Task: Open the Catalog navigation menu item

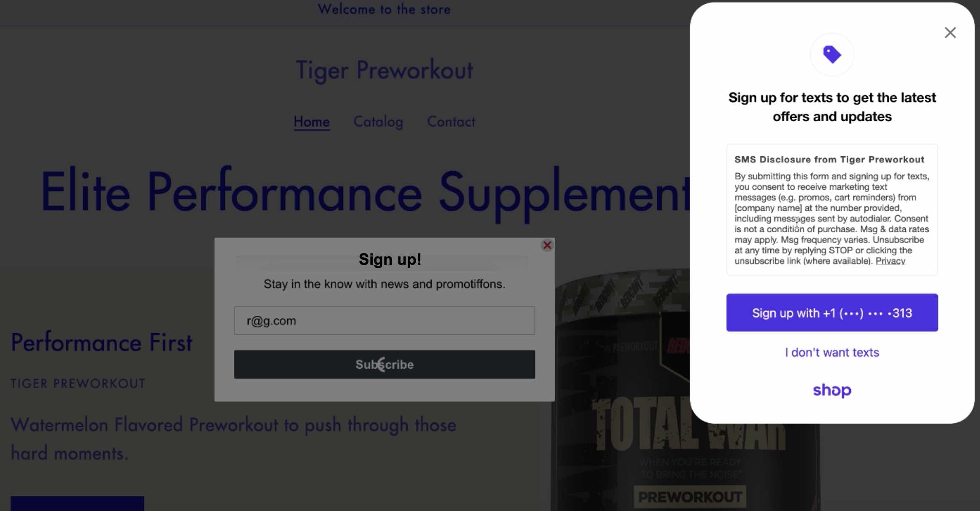Action: 378,121
